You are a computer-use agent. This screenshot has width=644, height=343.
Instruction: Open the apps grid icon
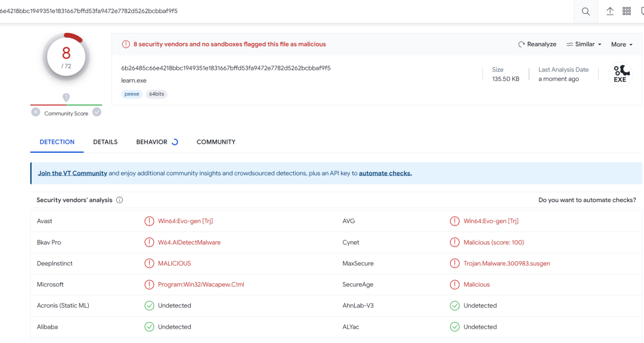pyautogui.click(x=627, y=11)
